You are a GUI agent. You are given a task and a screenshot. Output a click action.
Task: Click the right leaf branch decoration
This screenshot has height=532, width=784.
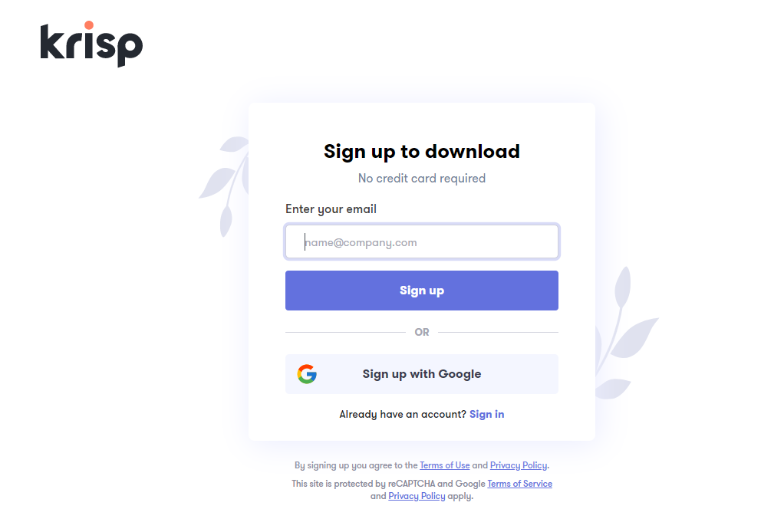(x=627, y=333)
